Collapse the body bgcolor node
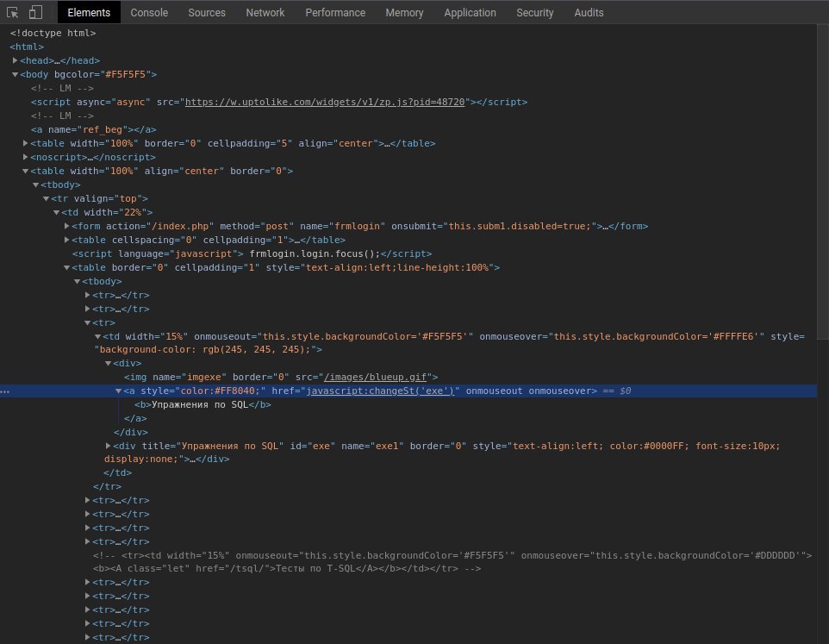 tap(16, 74)
